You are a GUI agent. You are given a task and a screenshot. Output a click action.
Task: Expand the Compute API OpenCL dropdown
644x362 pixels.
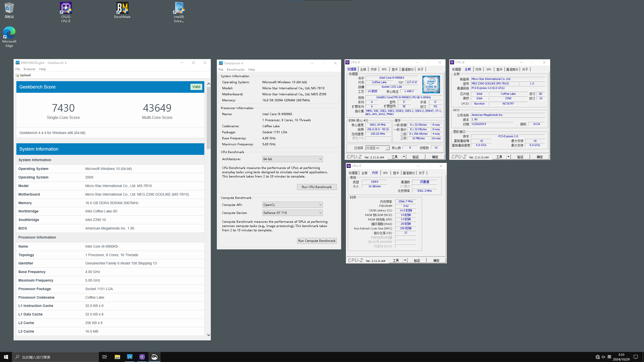click(x=292, y=205)
